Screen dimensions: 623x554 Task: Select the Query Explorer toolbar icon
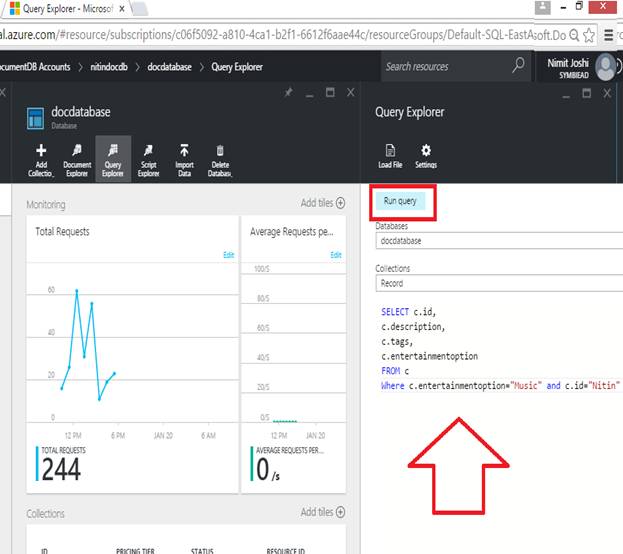tap(113, 151)
